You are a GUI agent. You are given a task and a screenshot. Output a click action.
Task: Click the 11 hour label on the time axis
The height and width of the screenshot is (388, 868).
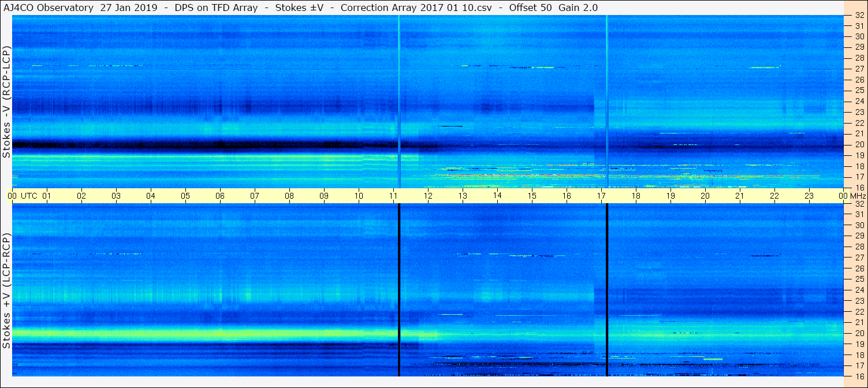click(x=394, y=196)
